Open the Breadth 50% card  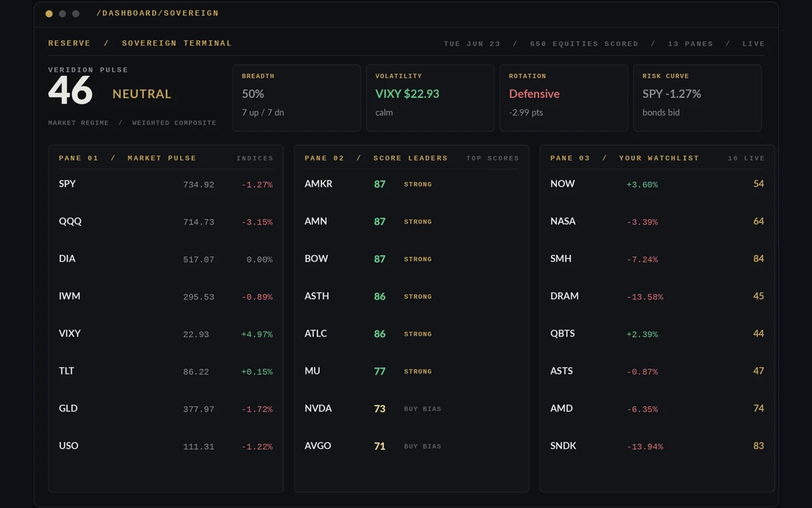coord(296,98)
